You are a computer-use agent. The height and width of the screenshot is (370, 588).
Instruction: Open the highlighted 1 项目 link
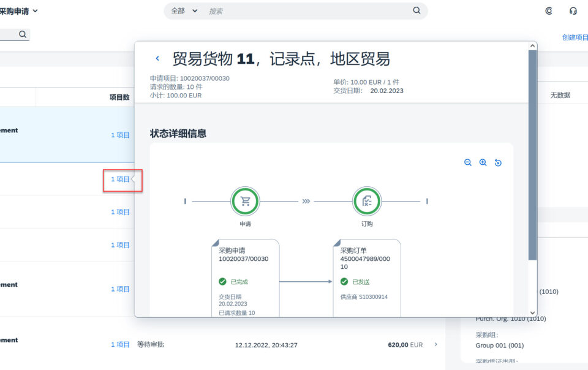(121, 179)
